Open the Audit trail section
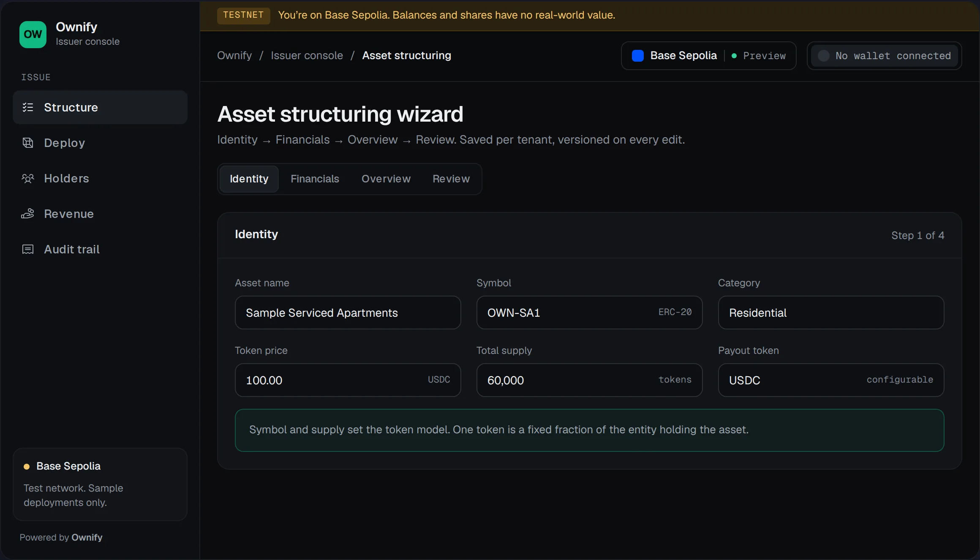The image size is (980, 560). pyautogui.click(x=100, y=249)
